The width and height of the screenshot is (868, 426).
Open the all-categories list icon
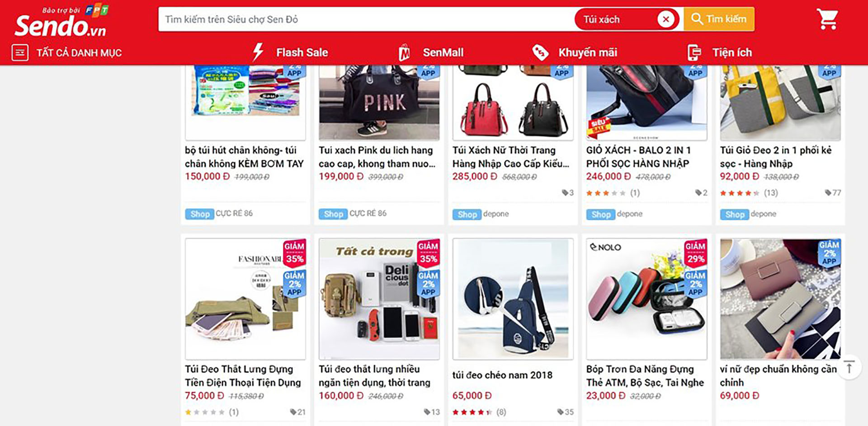click(x=20, y=53)
